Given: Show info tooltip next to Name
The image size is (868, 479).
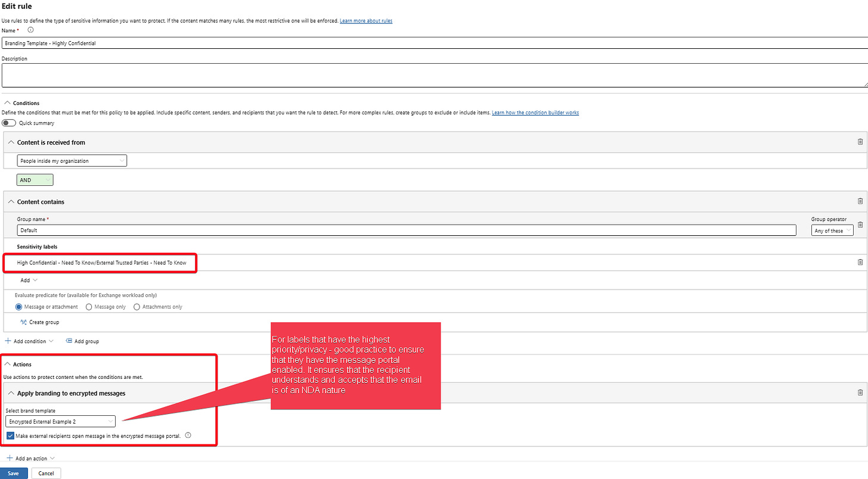Looking at the screenshot, I should pos(30,30).
